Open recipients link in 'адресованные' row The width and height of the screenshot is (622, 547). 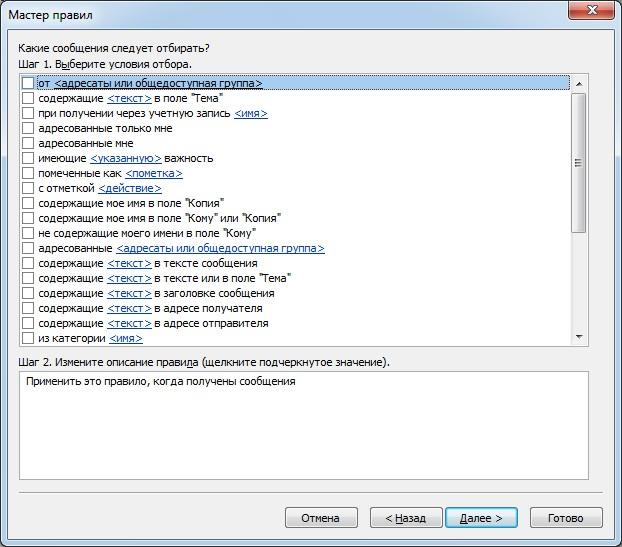tap(220, 248)
